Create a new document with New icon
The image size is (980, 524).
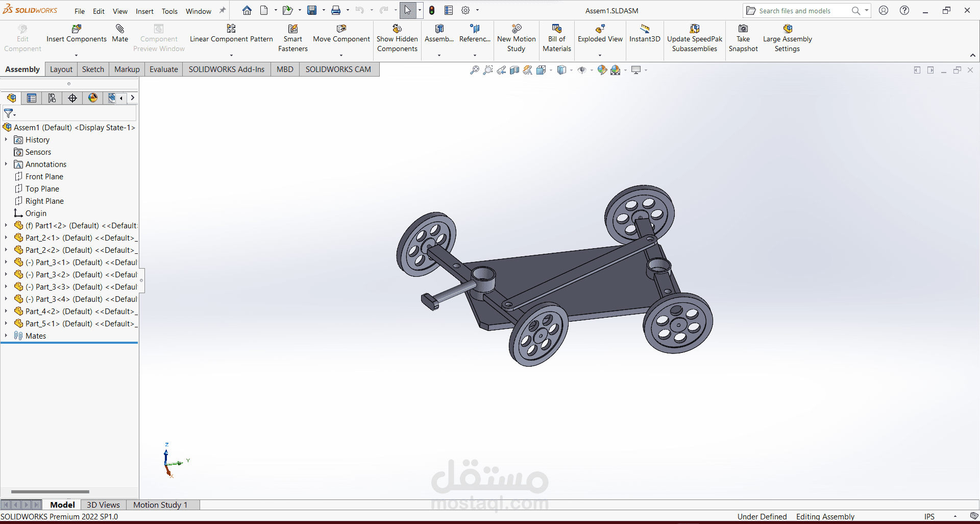(264, 10)
